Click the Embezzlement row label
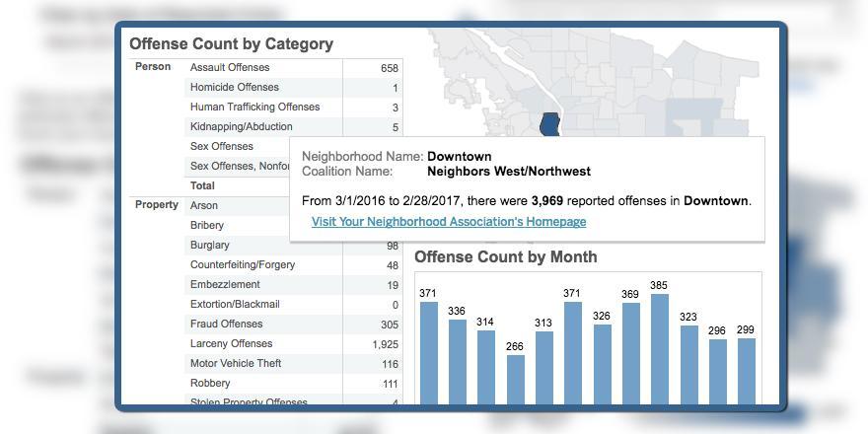Screen dimensions: 868x434 click(225, 284)
